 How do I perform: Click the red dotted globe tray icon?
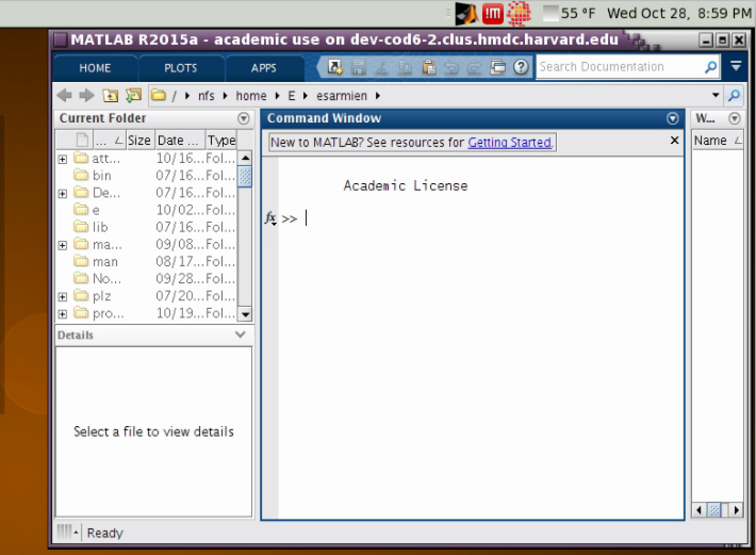(x=519, y=13)
